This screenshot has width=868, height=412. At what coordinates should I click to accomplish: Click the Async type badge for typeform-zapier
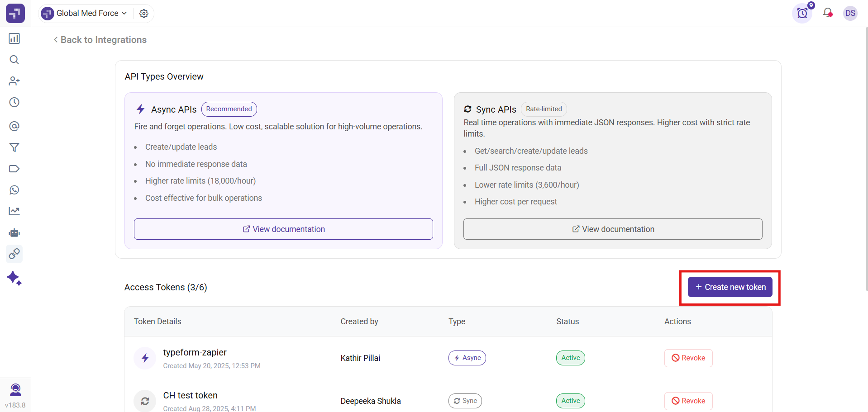(x=467, y=358)
